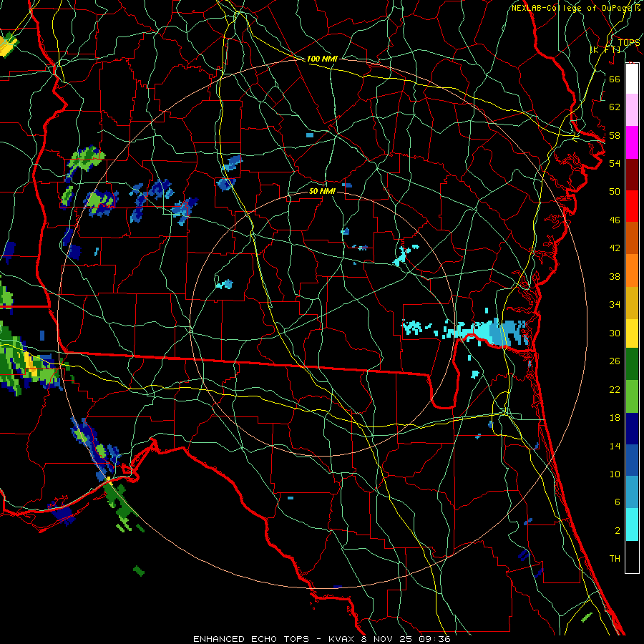Click the legend value "66"
Image resolution: width=644 pixels, height=644 pixels.
615,79
